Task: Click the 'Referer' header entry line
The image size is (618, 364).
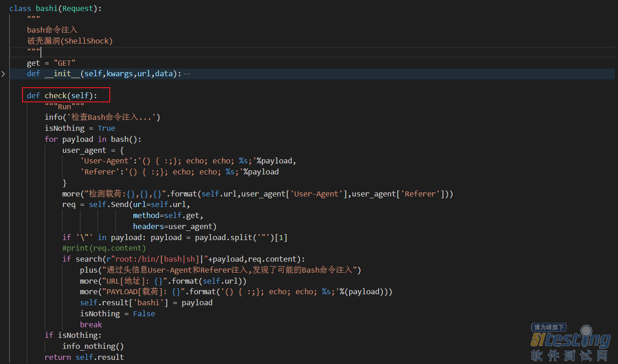Action: [180, 172]
